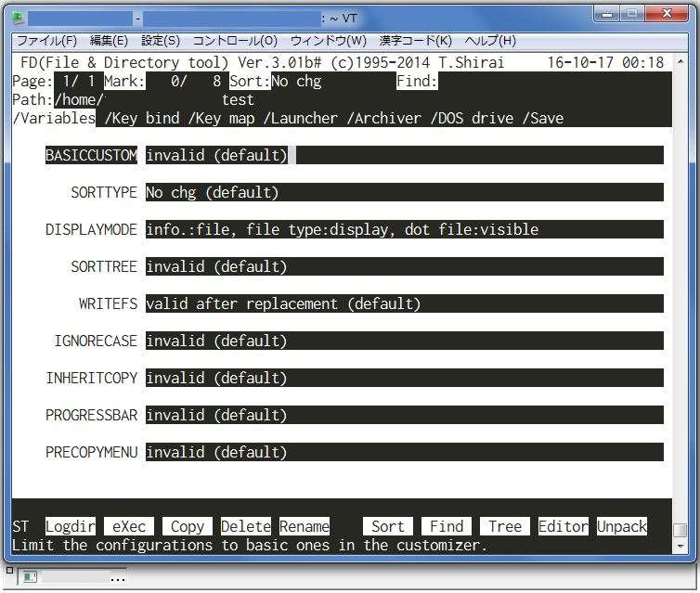Click the PROGRESSBAR invalid value field

tap(405, 415)
